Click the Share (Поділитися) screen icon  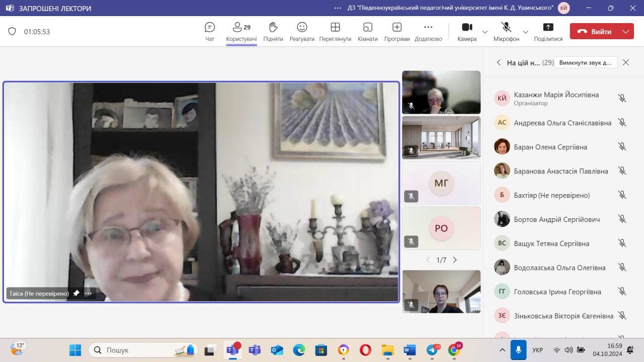[x=548, y=28]
